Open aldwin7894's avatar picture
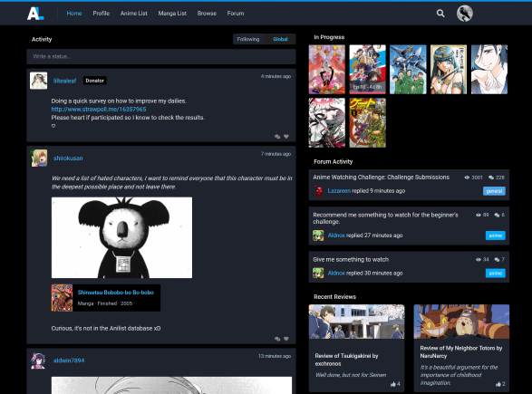The image size is (532, 394). coord(38,360)
